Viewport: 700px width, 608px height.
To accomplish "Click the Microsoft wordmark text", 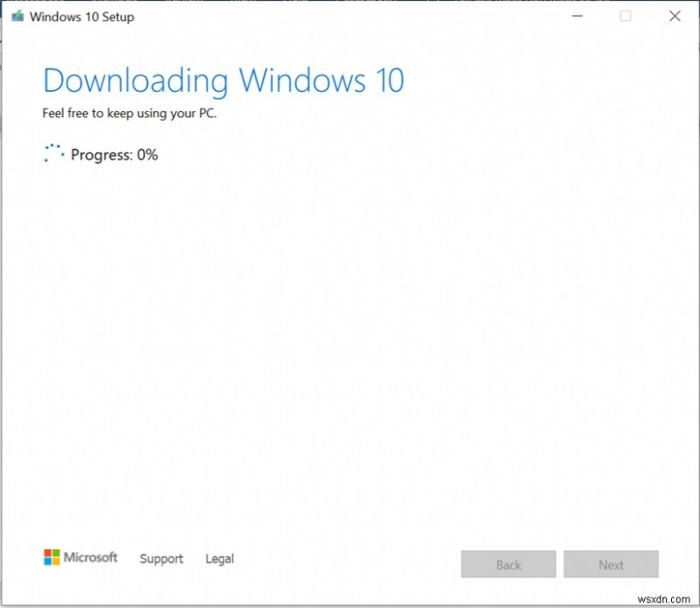I will tap(90, 557).
